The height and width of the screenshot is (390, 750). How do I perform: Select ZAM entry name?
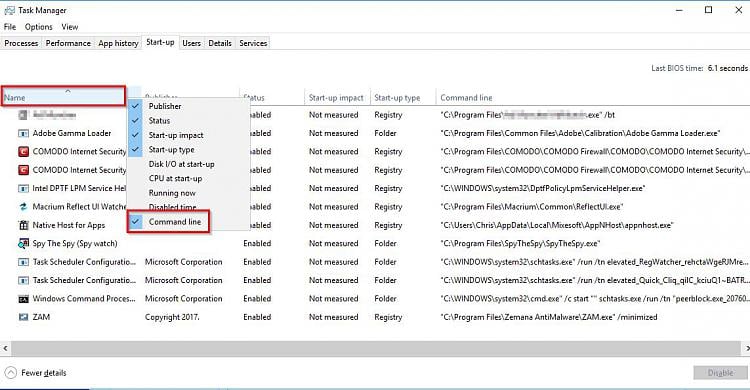point(41,317)
